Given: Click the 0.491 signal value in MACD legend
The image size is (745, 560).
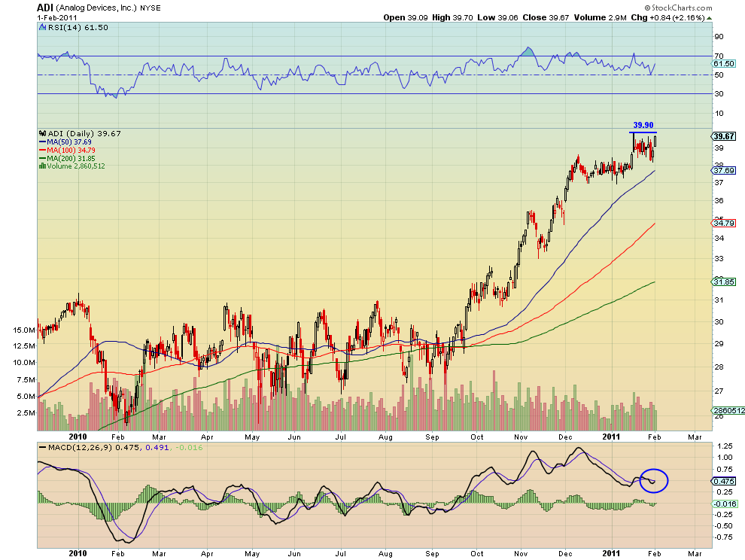Looking at the screenshot, I should coord(157,447).
